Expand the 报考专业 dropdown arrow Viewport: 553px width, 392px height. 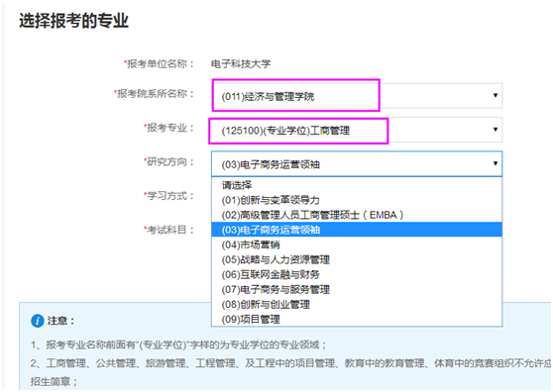pyautogui.click(x=496, y=130)
